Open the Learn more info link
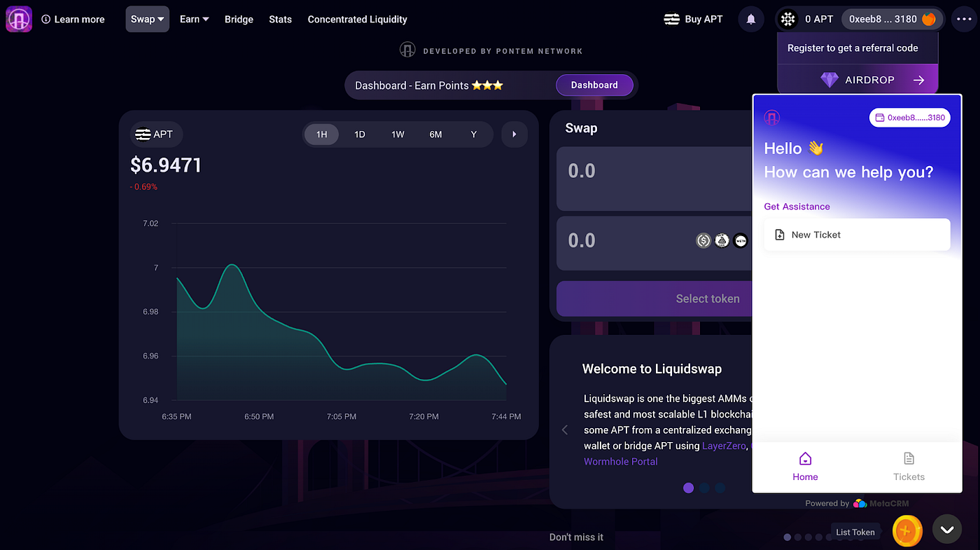980x550 pixels. 73,19
